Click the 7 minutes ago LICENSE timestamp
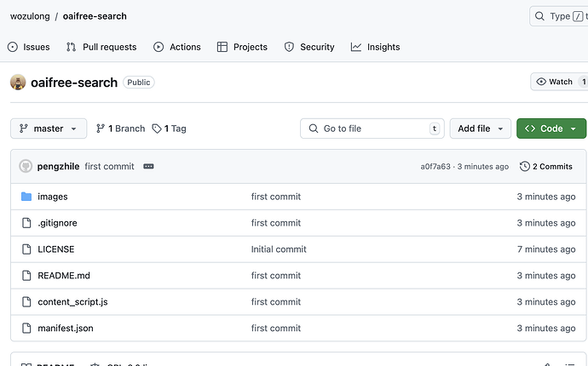The height and width of the screenshot is (366, 588). click(x=546, y=249)
